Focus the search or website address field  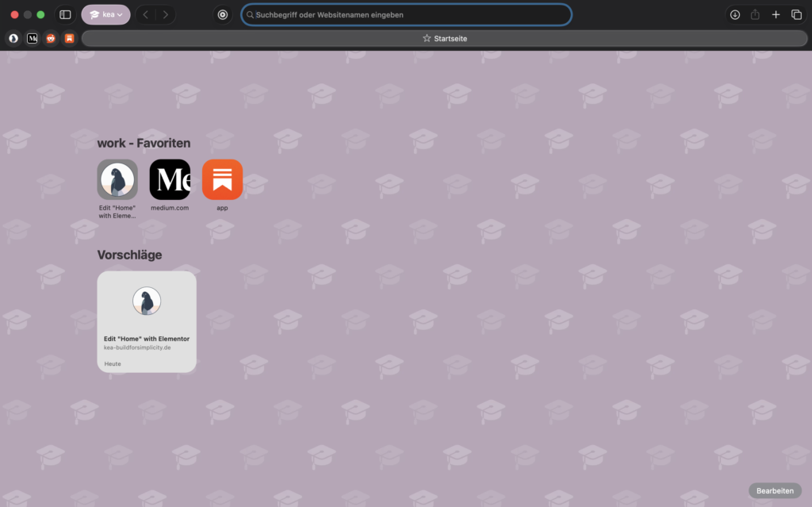point(406,14)
